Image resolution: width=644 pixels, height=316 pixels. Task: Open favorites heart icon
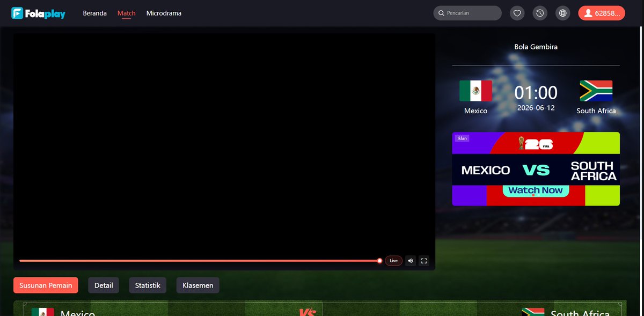click(517, 13)
